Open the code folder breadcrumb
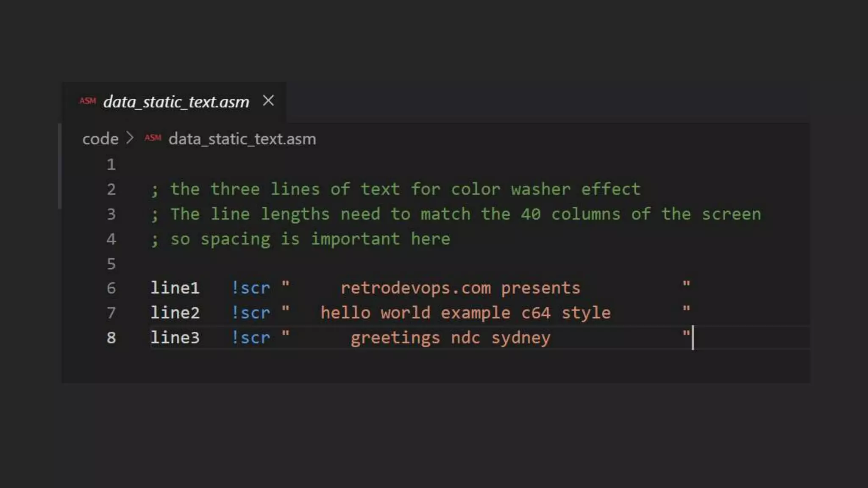This screenshot has height=488, width=868. pyautogui.click(x=100, y=139)
